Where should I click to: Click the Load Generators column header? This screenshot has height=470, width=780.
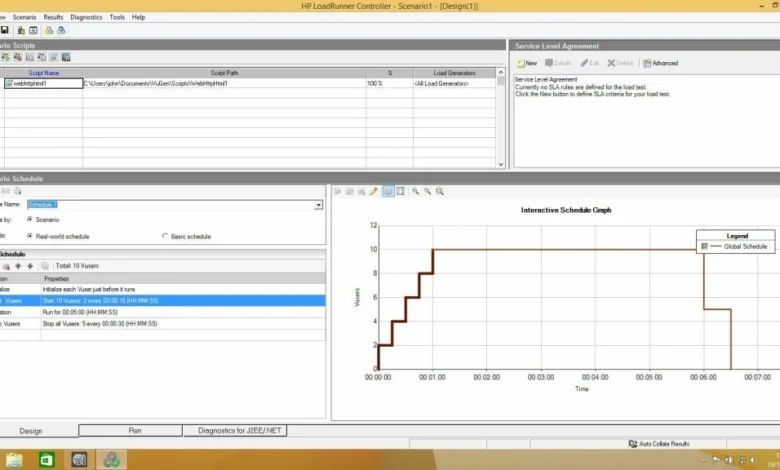point(454,73)
